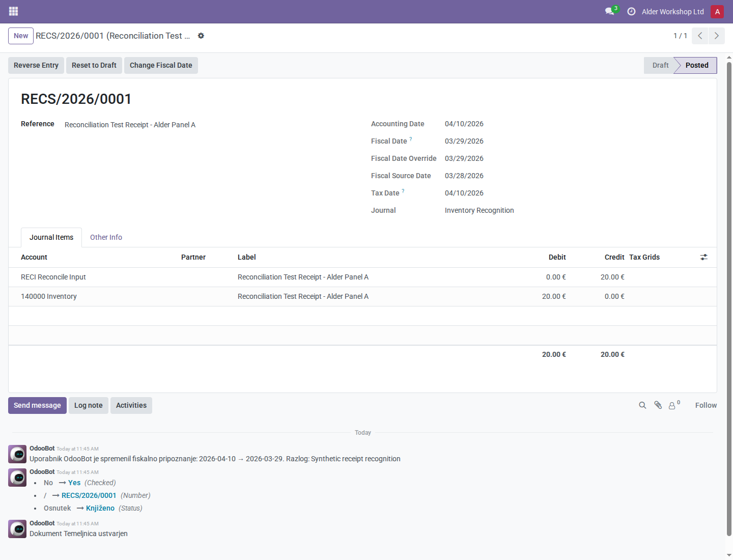Click Journal value Inventory Recognition

click(480, 210)
